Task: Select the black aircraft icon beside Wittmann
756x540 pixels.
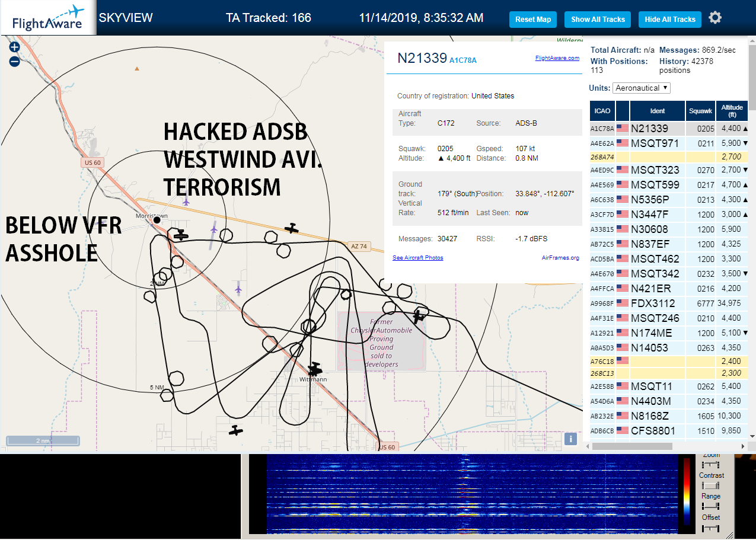Action: [x=315, y=368]
